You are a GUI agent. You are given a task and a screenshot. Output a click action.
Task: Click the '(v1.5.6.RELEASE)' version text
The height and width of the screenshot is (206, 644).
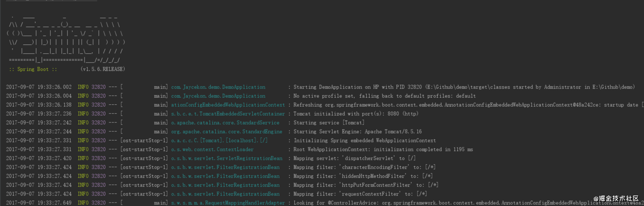point(103,69)
